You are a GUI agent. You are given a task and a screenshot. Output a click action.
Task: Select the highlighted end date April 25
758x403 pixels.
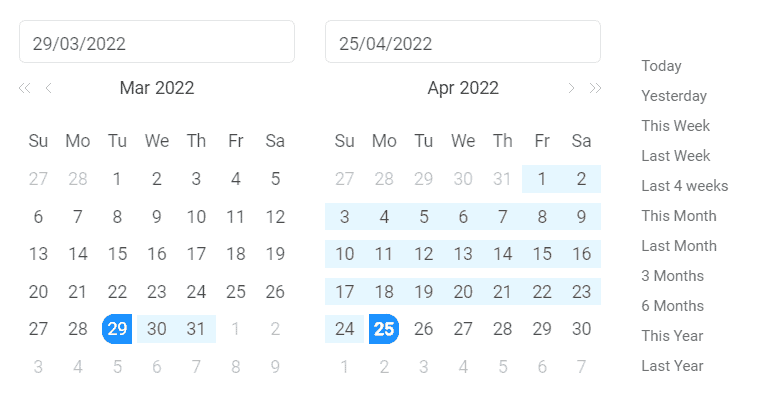pyautogui.click(x=384, y=329)
